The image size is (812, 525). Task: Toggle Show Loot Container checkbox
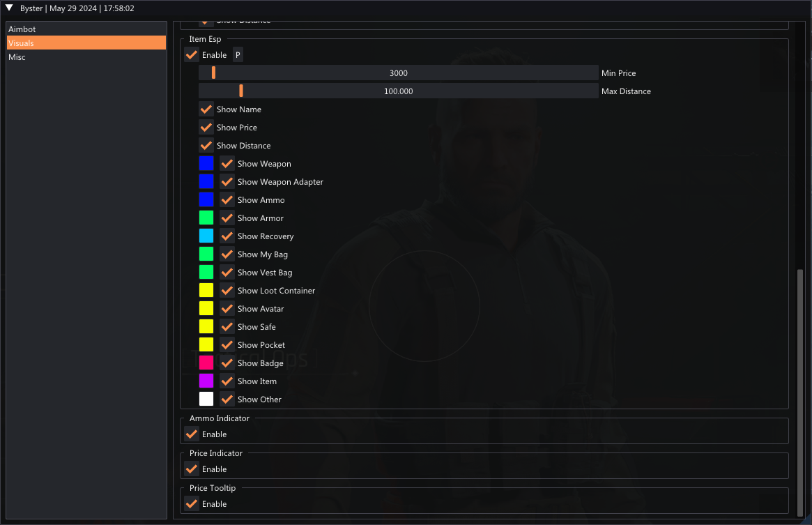pyautogui.click(x=227, y=291)
